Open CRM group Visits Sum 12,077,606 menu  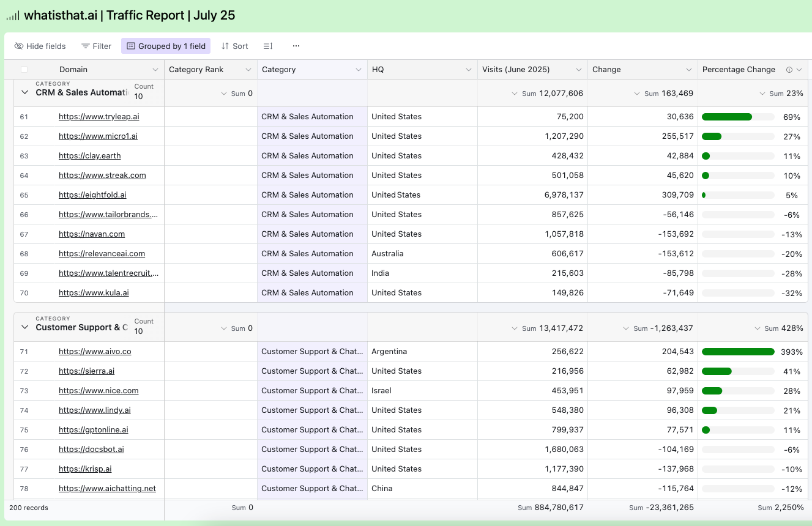pos(547,94)
